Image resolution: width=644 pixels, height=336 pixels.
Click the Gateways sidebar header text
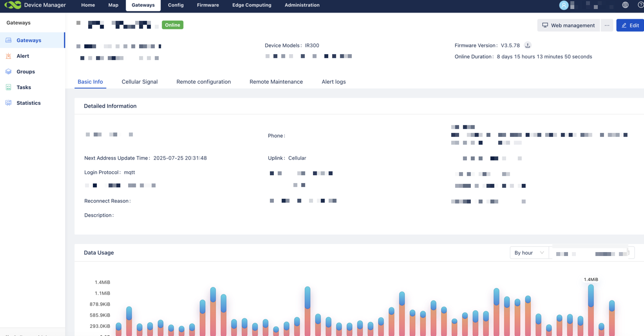tap(18, 23)
